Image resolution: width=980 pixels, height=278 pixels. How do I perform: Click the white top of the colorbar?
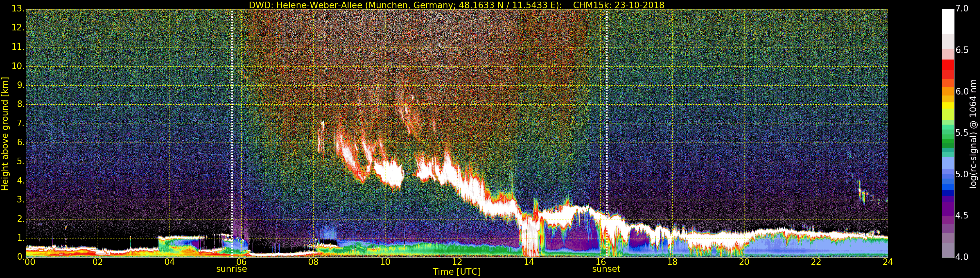point(948,22)
